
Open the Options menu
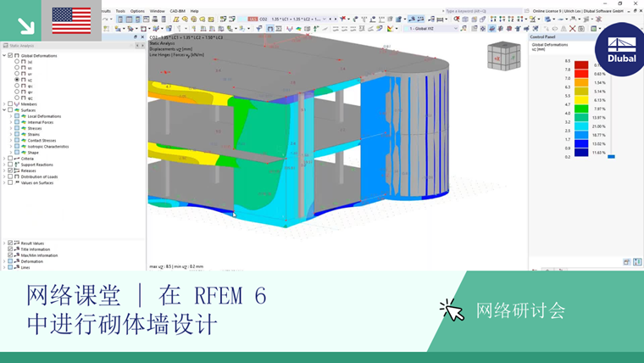[x=137, y=11]
